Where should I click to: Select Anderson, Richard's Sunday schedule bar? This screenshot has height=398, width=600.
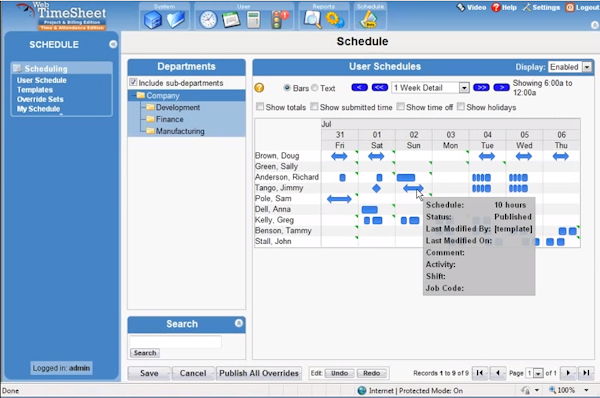pos(406,177)
